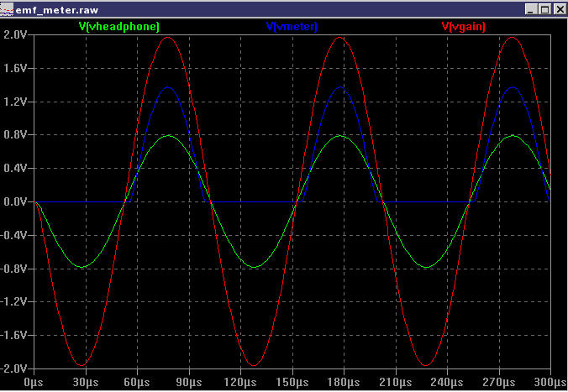Close the emf_meter.raw plot window
The image size is (568, 392).
560,9
